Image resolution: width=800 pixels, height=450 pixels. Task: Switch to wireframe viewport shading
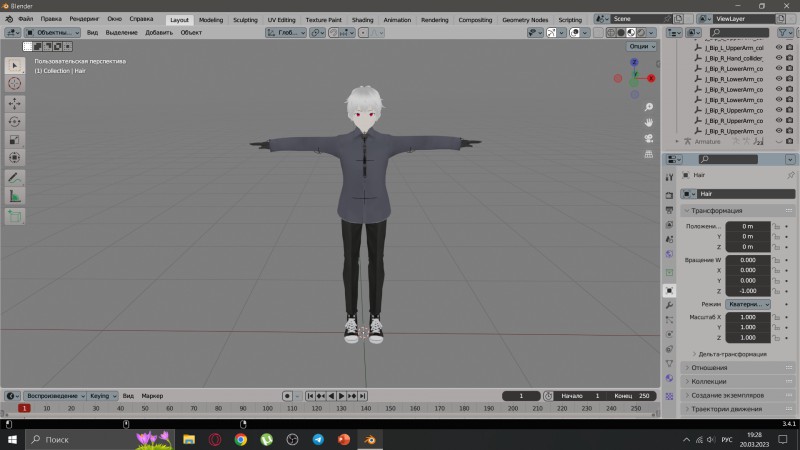pos(611,33)
